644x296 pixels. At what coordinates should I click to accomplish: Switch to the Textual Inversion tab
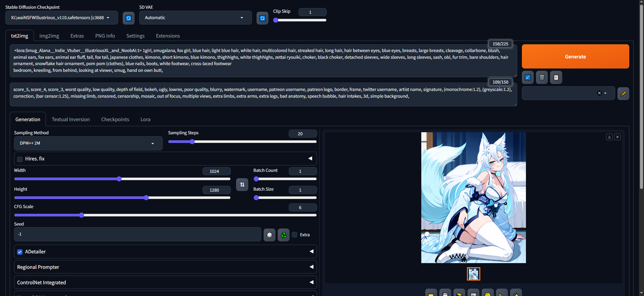point(71,119)
